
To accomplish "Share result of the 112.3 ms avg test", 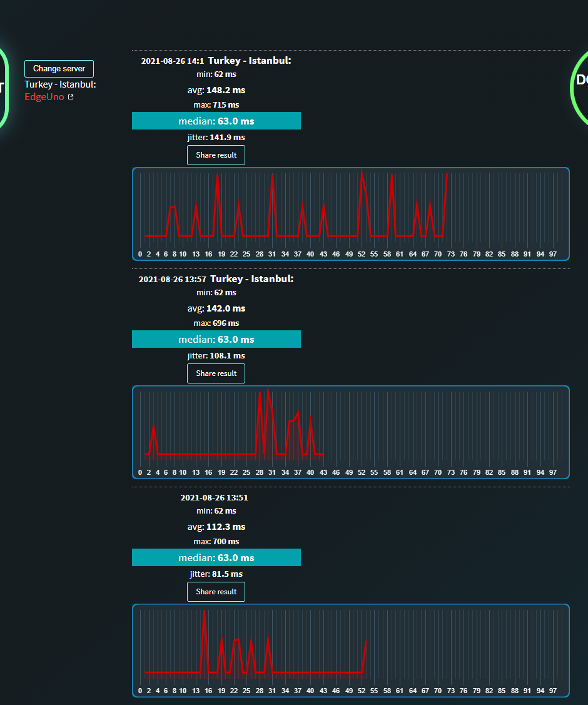I will 216,592.
